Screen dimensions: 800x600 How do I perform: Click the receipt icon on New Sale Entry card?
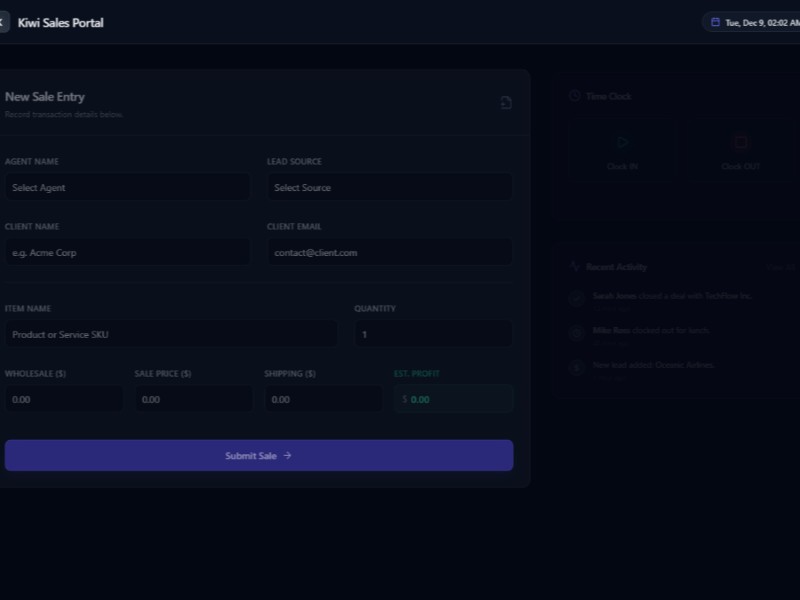click(x=506, y=103)
